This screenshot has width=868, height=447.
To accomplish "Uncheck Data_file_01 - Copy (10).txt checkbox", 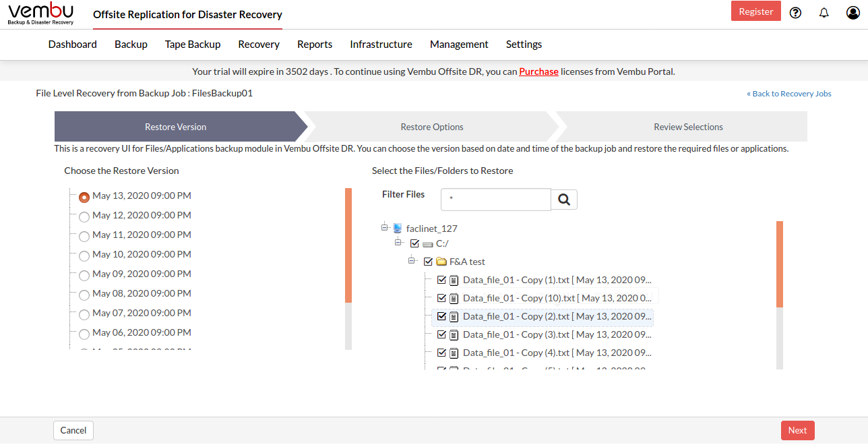I will (x=441, y=298).
